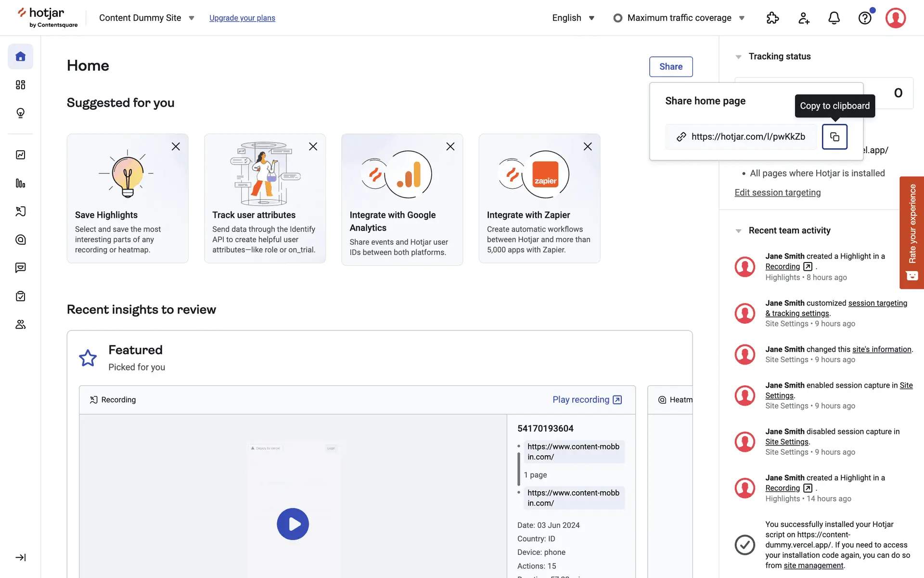Play the featured recording video
This screenshot has width=924, height=578.
click(293, 524)
